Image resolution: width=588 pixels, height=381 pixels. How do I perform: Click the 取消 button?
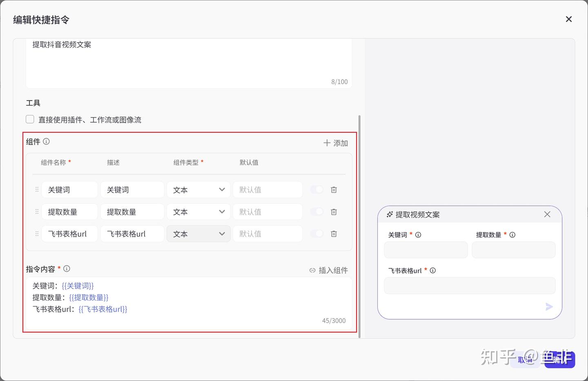(x=526, y=360)
